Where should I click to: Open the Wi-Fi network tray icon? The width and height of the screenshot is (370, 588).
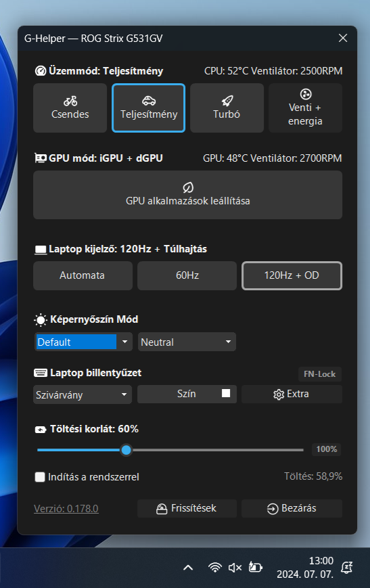pyautogui.click(x=215, y=568)
